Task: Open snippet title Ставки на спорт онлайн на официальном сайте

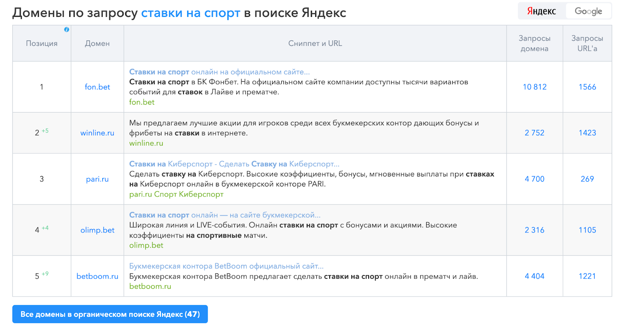Action: pyautogui.click(x=219, y=72)
